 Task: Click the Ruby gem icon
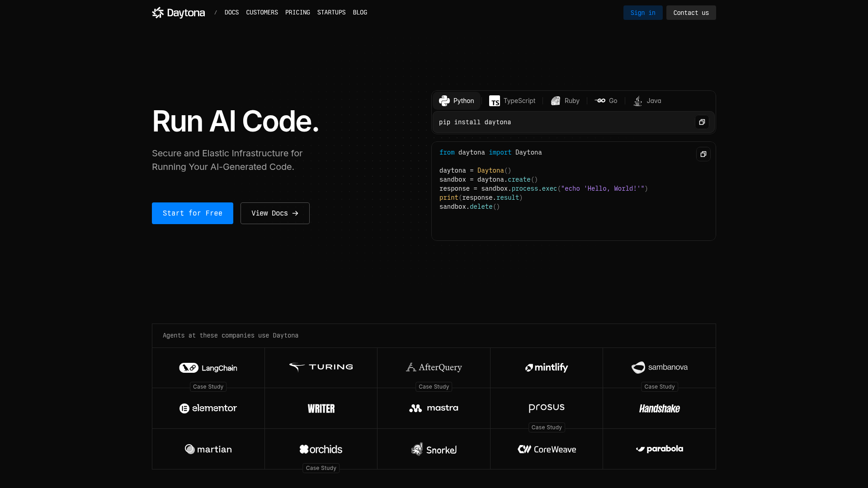pyautogui.click(x=556, y=101)
